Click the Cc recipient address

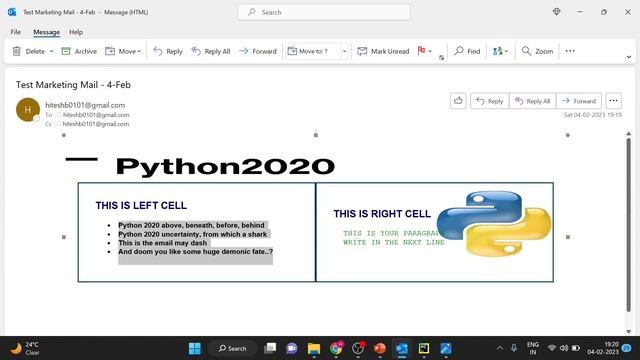pyautogui.click(x=96, y=124)
